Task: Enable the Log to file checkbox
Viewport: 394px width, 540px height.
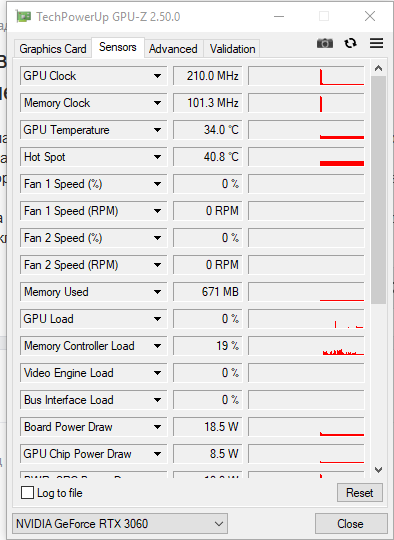Action: tap(28, 492)
